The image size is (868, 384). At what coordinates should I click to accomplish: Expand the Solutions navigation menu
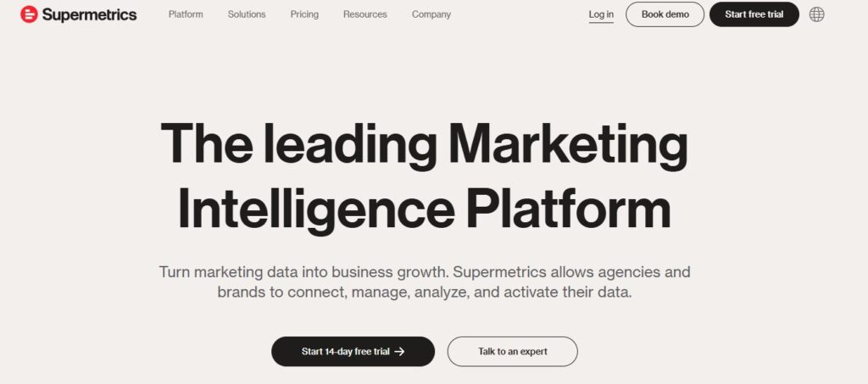pyautogui.click(x=247, y=14)
